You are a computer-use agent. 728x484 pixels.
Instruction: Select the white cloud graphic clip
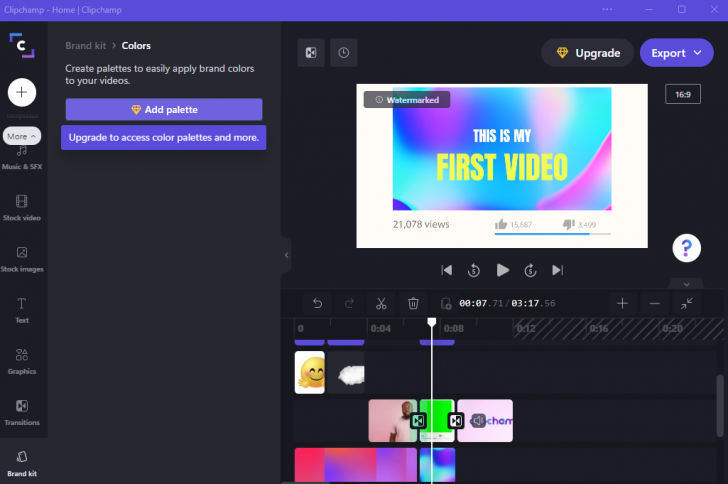tap(346, 373)
